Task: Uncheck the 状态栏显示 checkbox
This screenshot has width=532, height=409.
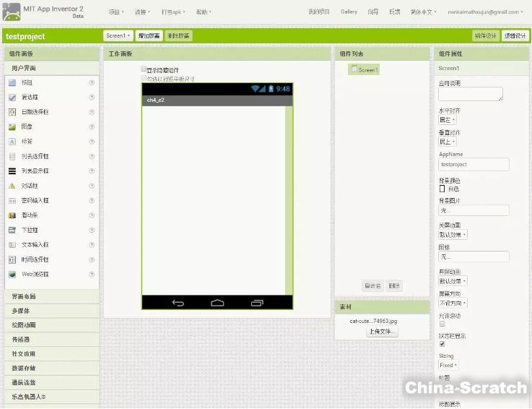Action: pyautogui.click(x=442, y=344)
